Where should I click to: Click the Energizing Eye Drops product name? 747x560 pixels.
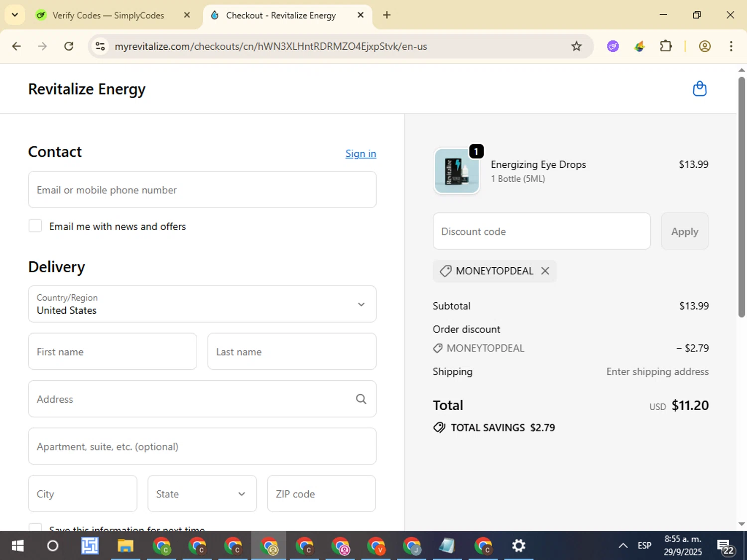[538, 164]
